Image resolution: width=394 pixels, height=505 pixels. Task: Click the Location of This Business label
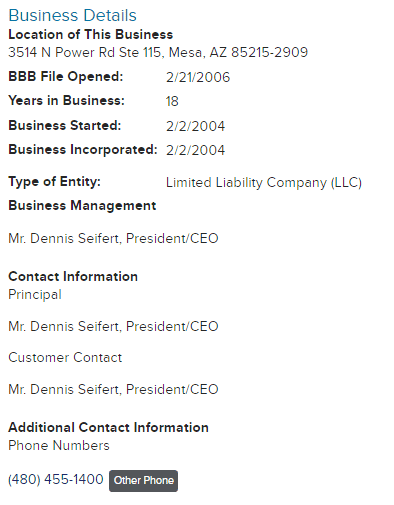click(x=91, y=35)
